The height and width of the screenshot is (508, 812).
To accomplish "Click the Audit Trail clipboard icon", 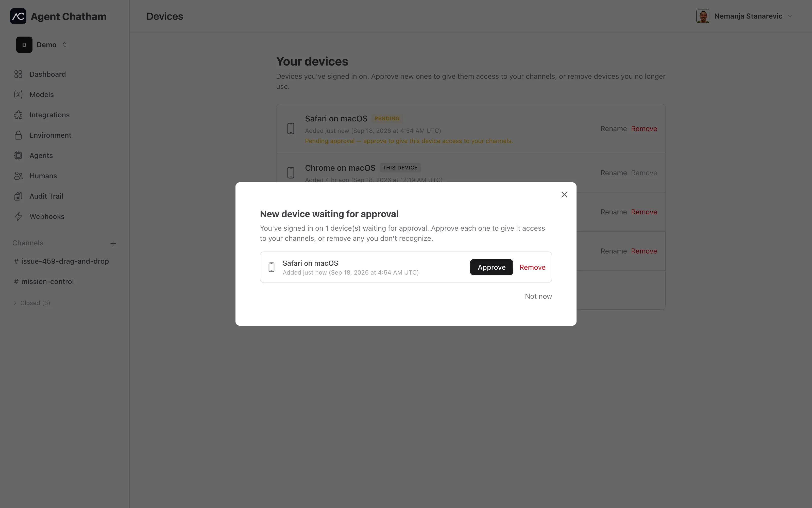I will (x=18, y=196).
